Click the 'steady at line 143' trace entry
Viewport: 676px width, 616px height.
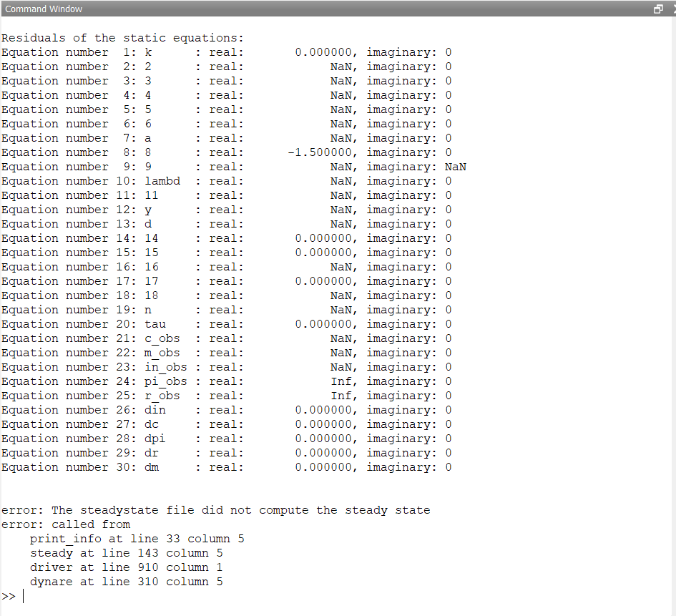126,553
